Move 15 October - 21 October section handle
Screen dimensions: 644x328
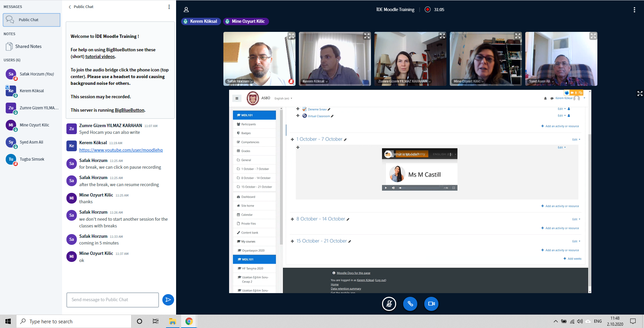tap(292, 241)
